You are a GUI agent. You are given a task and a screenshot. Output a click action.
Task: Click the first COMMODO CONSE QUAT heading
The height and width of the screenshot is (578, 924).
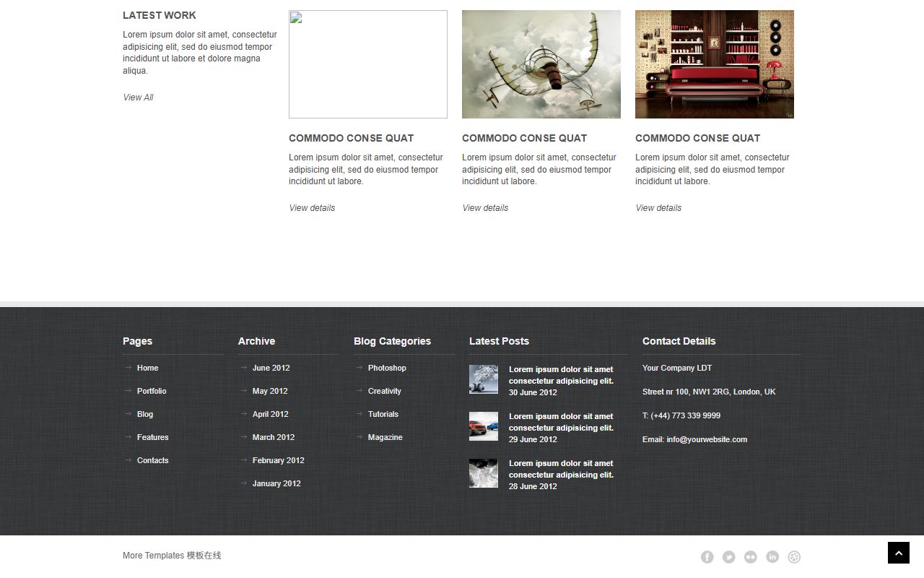pyautogui.click(x=352, y=138)
